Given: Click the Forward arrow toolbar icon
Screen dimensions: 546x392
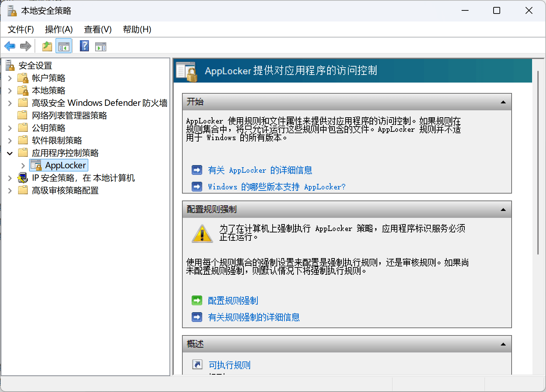Looking at the screenshot, I should [x=26, y=46].
